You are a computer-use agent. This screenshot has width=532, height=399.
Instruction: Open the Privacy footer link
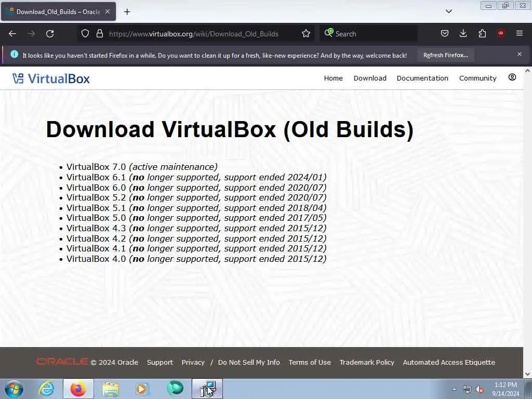193,362
